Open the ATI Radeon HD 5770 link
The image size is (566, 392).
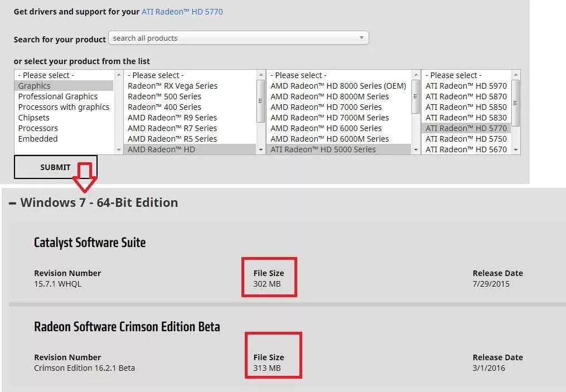click(182, 12)
